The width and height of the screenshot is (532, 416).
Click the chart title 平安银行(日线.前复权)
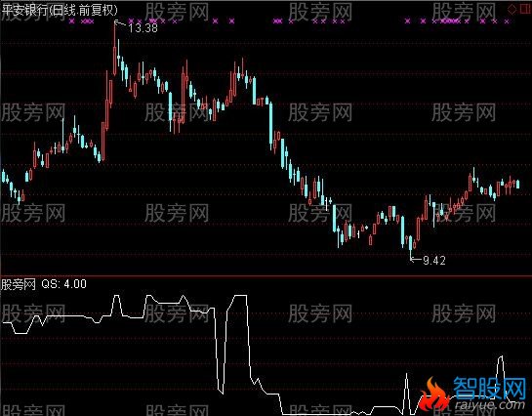point(60,10)
